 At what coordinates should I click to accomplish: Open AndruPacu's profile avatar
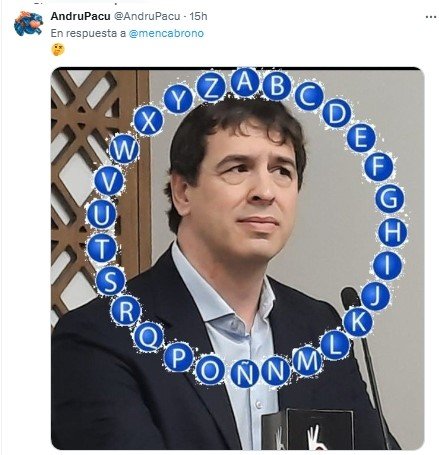(x=29, y=23)
